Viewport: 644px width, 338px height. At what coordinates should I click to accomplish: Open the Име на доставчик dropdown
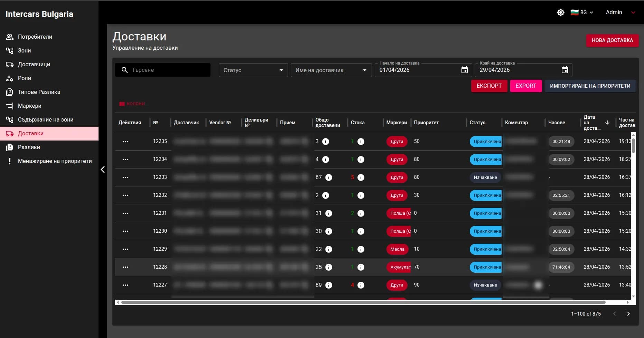331,70
